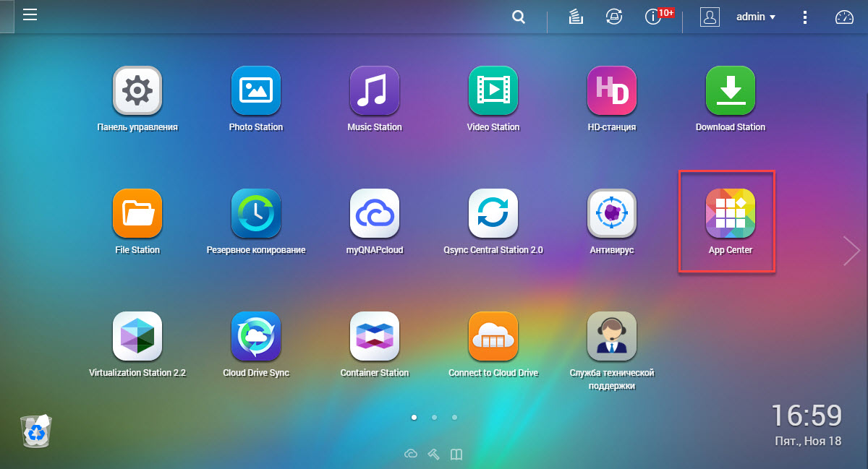Open the main menu hamburger icon
Screen dimensions: 868x469
pos(30,15)
